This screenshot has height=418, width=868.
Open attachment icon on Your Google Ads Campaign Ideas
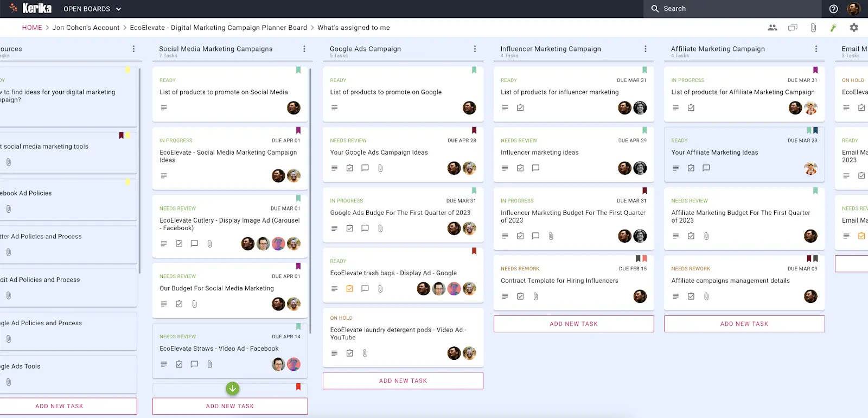[380, 168]
